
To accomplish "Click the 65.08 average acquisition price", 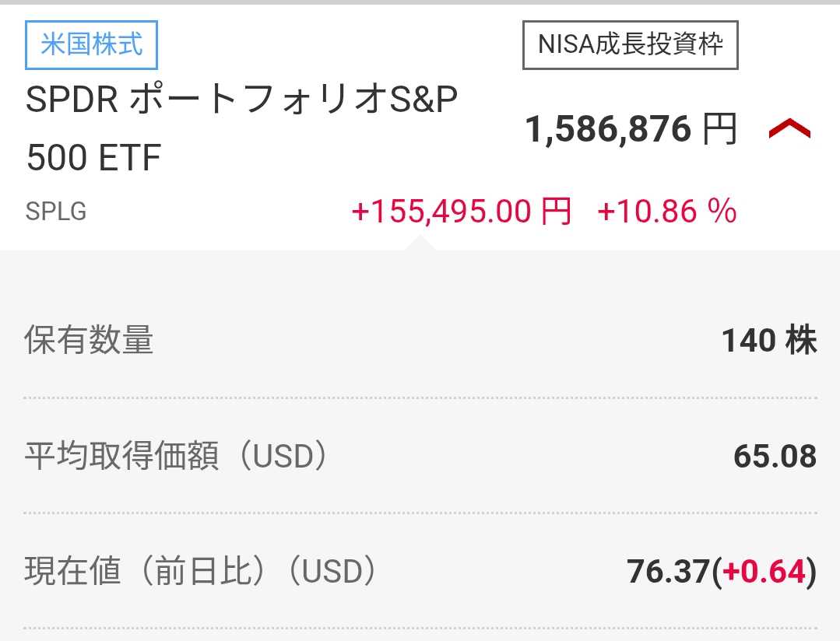I will coord(775,457).
